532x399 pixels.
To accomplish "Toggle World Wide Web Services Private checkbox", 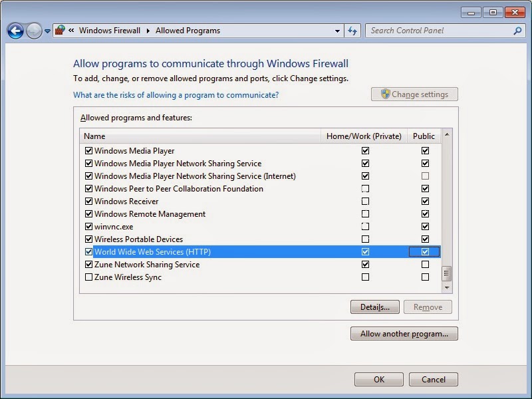I will 365,252.
